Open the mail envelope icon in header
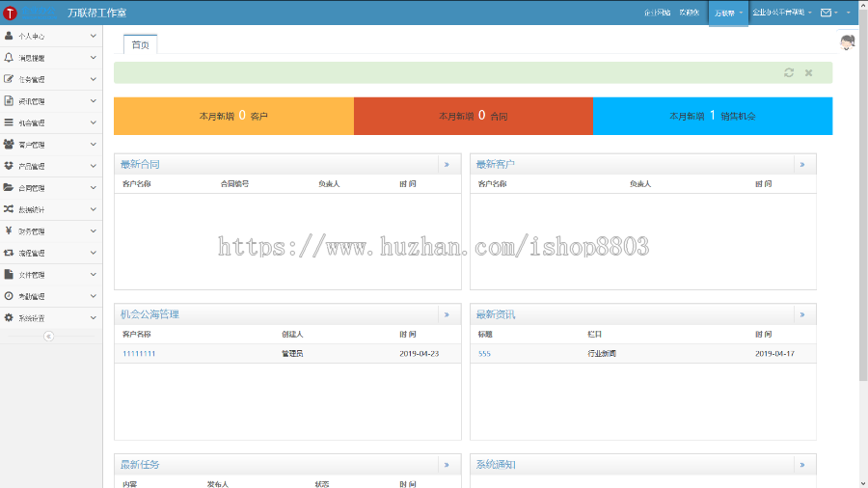 click(x=826, y=13)
